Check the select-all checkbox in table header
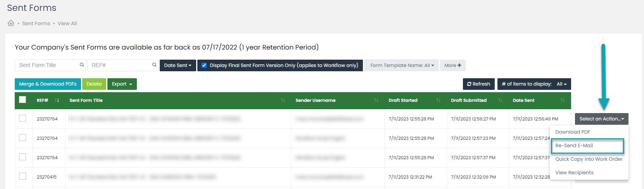The height and width of the screenshot is (189, 644). coord(22,100)
